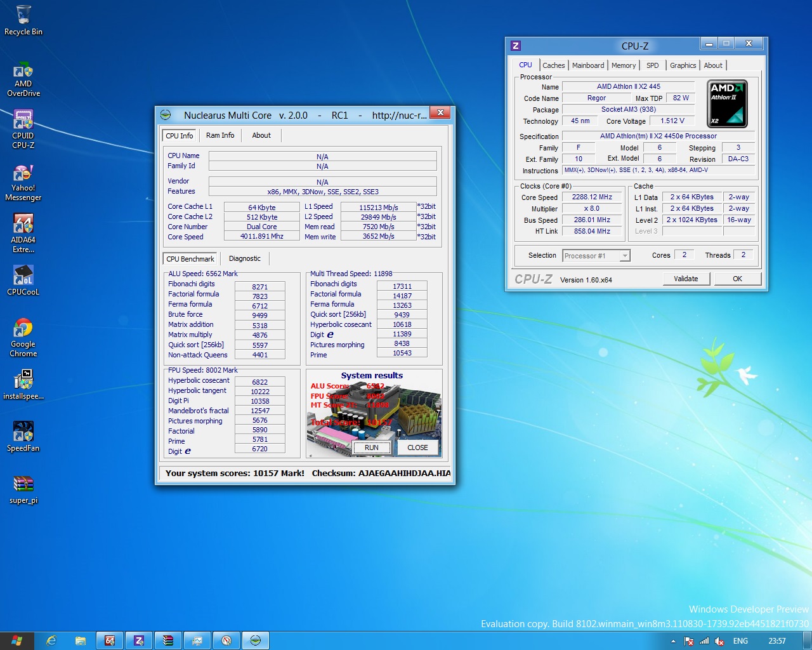Open Nuclearus About tab
The width and height of the screenshot is (812, 650).
pyautogui.click(x=261, y=135)
